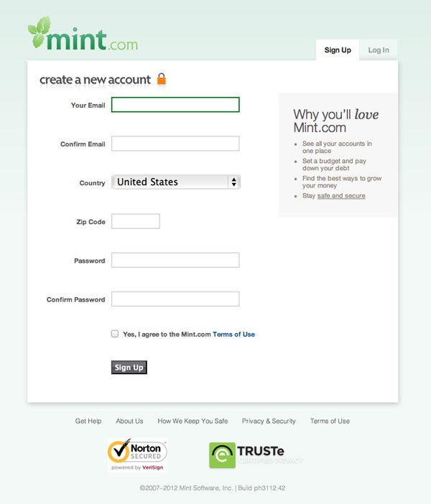Focus the Confirm Password input field
The width and height of the screenshot is (431, 504).
point(175,299)
